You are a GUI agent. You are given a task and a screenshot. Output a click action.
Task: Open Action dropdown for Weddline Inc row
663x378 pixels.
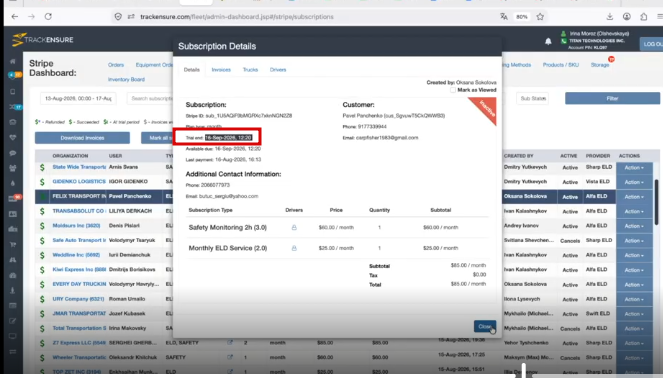click(634, 255)
